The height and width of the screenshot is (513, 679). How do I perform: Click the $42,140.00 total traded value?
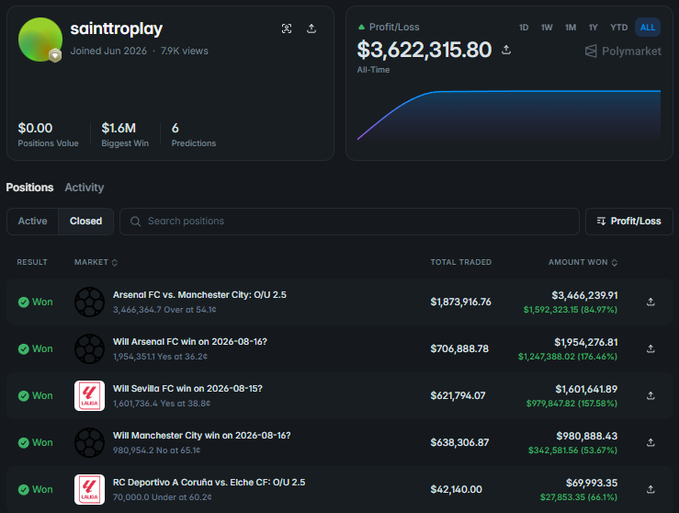pyautogui.click(x=456, y=489)
